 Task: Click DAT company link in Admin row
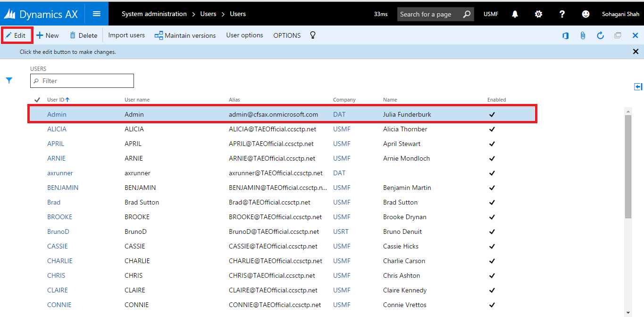pyautogui.click(x=339, y=114)
